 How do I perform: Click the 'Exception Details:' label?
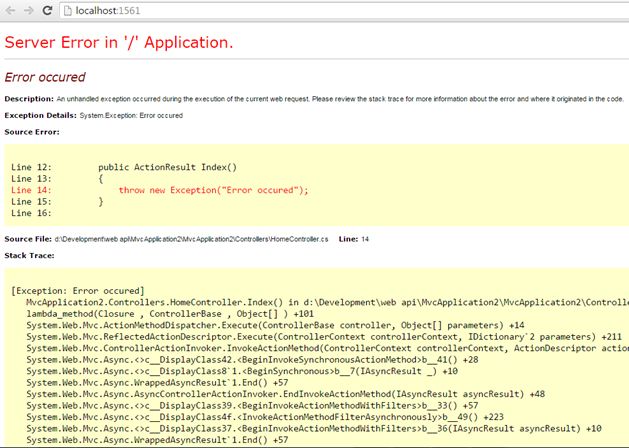(41, 116)
